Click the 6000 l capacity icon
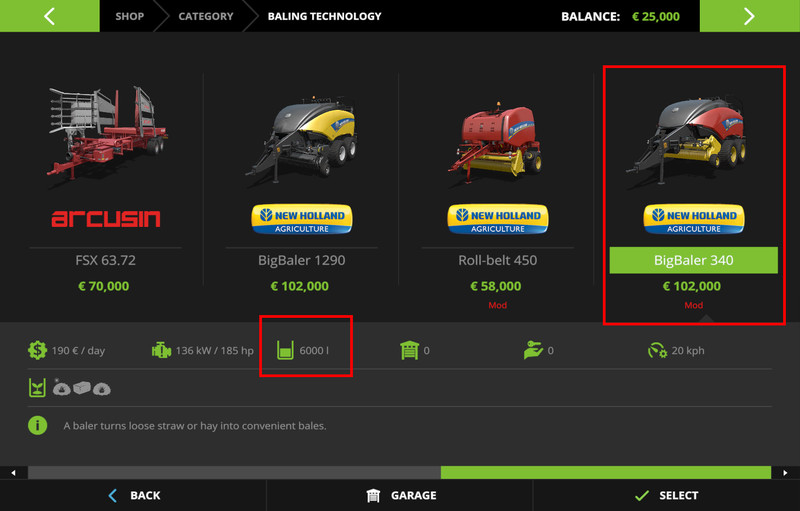This screenshot has height=511, width=800. 285,351
